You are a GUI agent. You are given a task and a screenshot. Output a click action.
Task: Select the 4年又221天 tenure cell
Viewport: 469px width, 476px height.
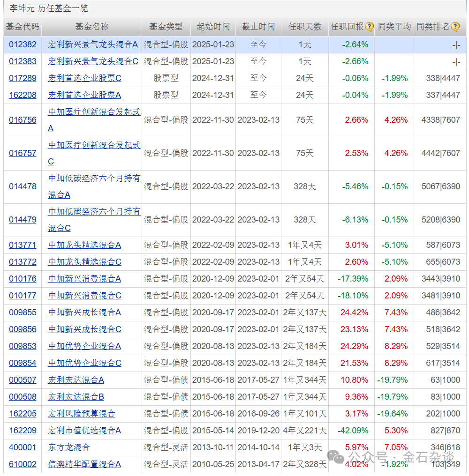305,431
